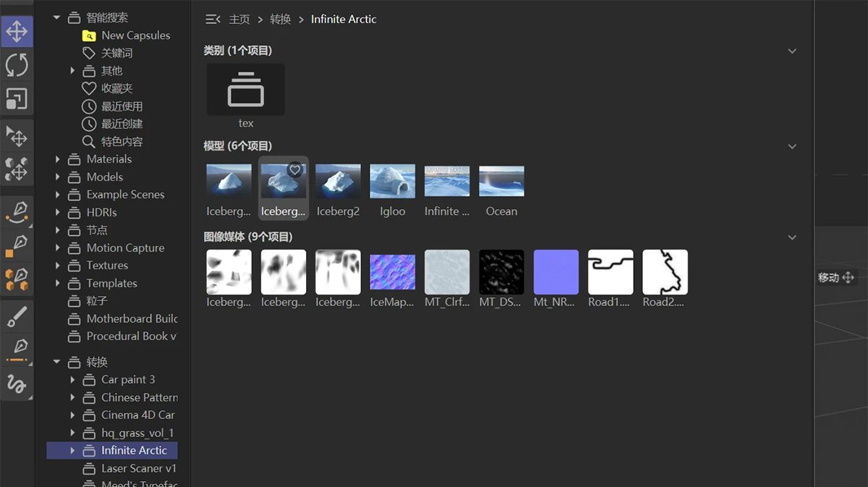Image resolution: width=868 pixels, height=487 pixels.
Task: Select the Mt_NR purple normal map swatch
Action: point(556,272)
